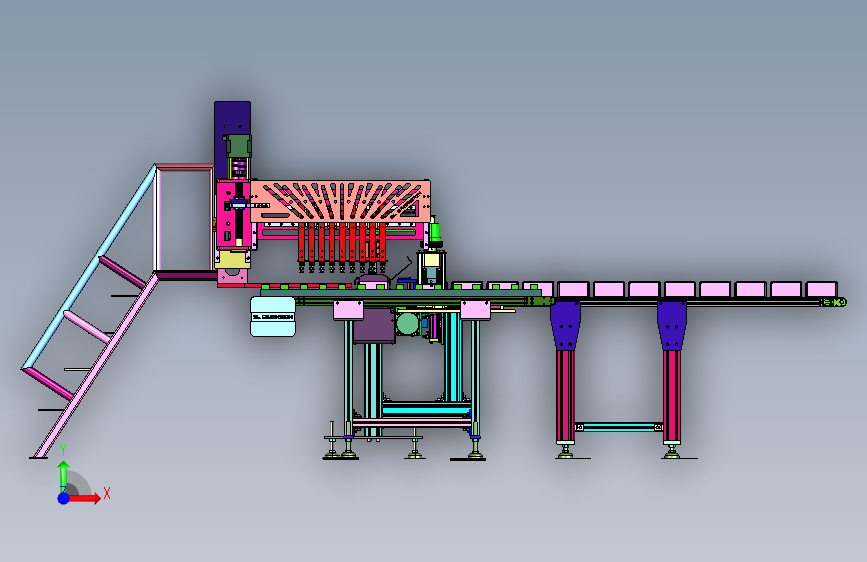Select the salmon fan-slotted plate

tap(340, 200)
